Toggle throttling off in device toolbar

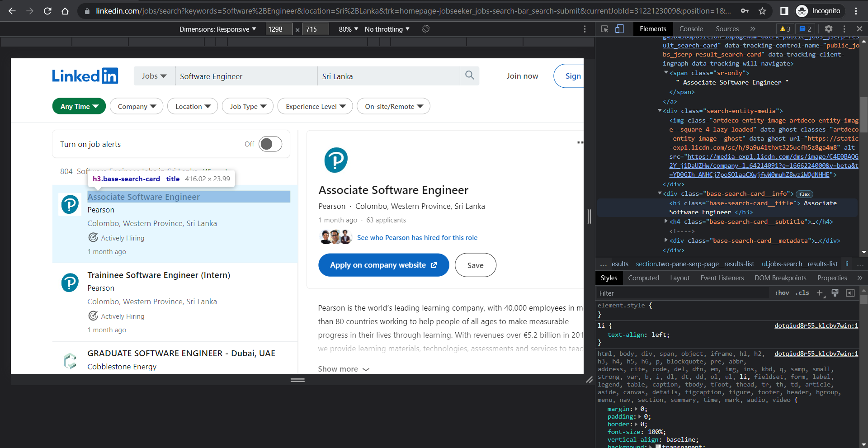[x=387, y=29]
